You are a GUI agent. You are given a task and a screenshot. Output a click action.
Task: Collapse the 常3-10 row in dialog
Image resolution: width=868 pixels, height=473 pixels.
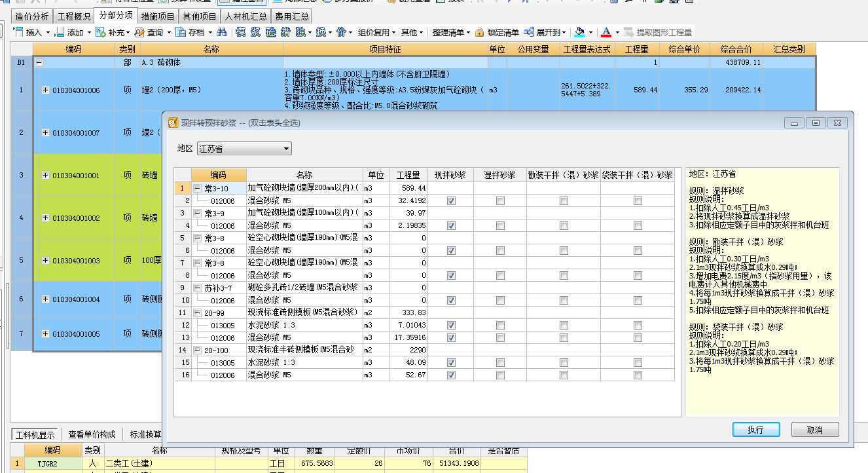click(198, 189)
